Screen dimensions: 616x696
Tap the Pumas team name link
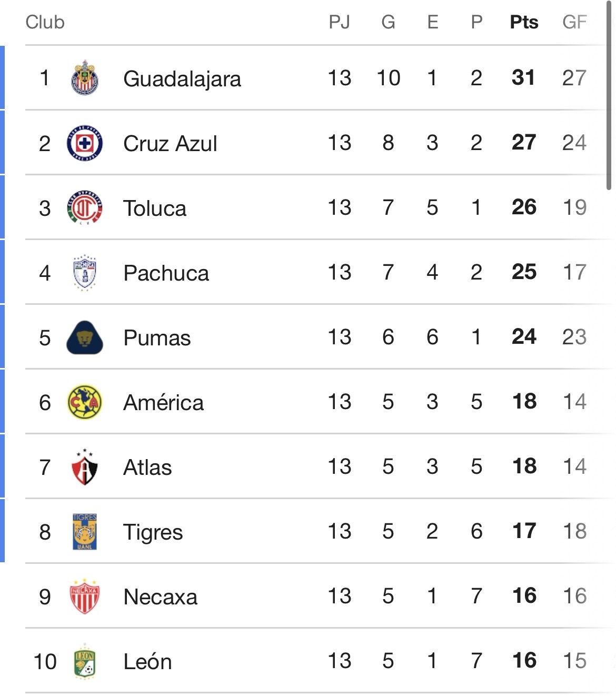click(x=157, y=338)
